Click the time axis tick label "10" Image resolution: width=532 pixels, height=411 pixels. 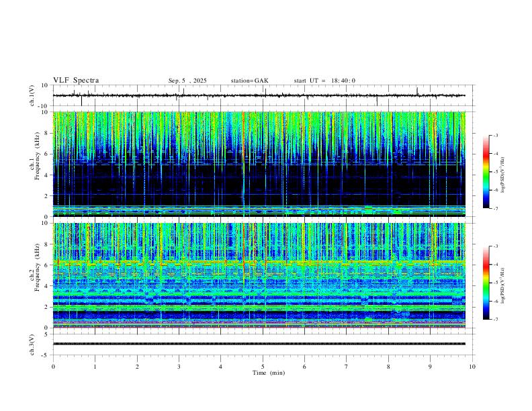pyautogui.click(x=472, y=367)
